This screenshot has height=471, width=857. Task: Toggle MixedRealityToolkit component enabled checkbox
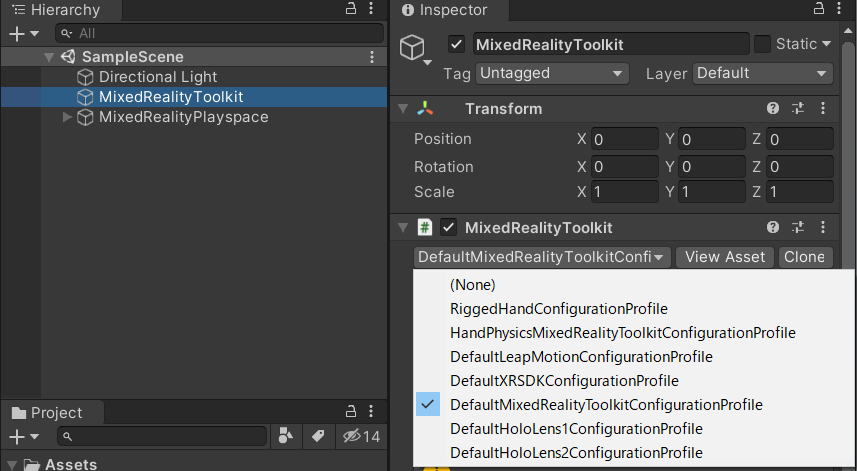coord(449,227)
